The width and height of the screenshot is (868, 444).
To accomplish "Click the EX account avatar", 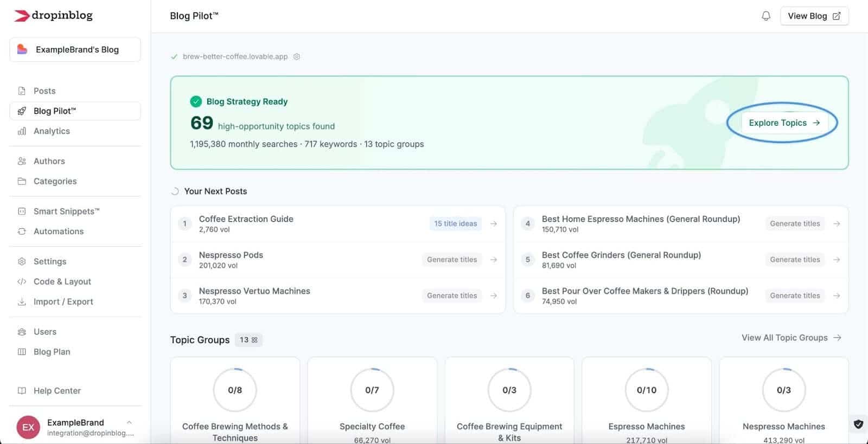I will pos(28,427).
